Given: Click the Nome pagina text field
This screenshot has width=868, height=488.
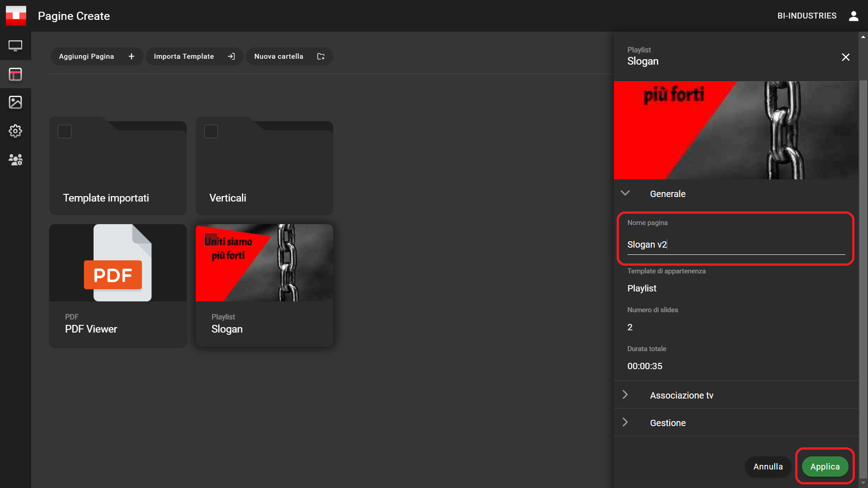Looking at the screenshot, I should 736,244.
